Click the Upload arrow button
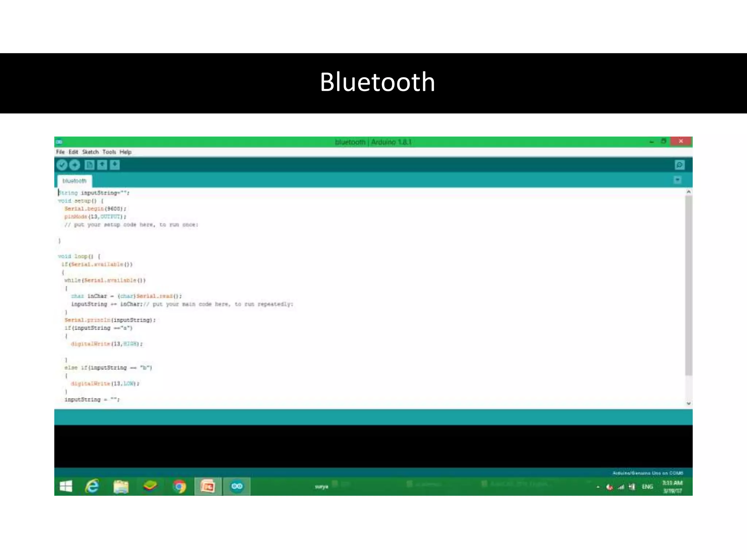This screenshot has height=560, width=747. point(75,165)
